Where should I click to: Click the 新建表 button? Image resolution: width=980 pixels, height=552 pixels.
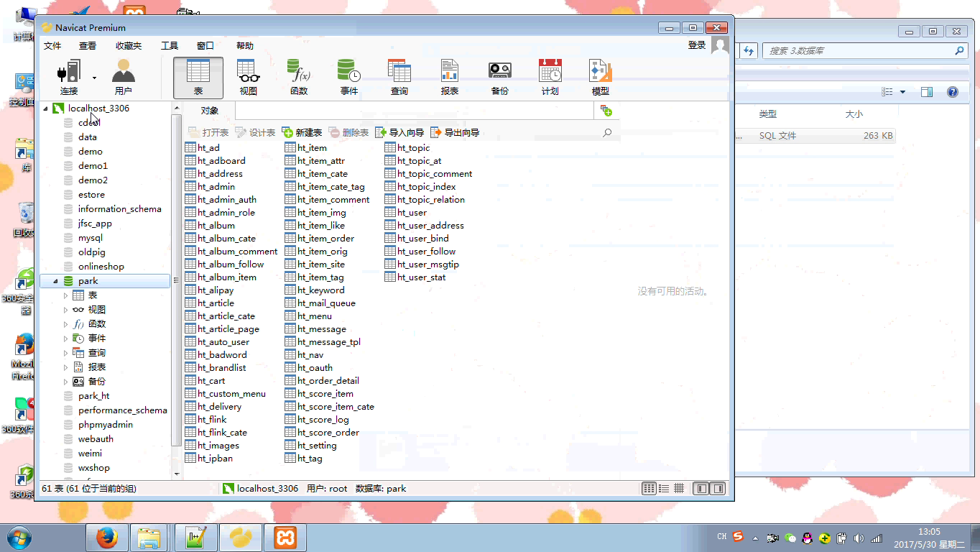[302, 132]
